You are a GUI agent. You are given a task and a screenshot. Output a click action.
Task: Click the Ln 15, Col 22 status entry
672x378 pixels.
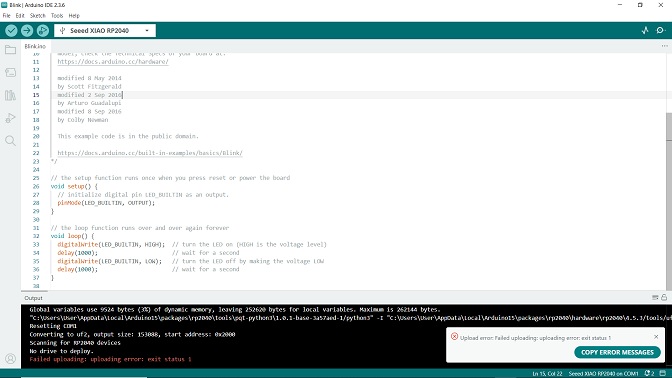coord(547,374)
